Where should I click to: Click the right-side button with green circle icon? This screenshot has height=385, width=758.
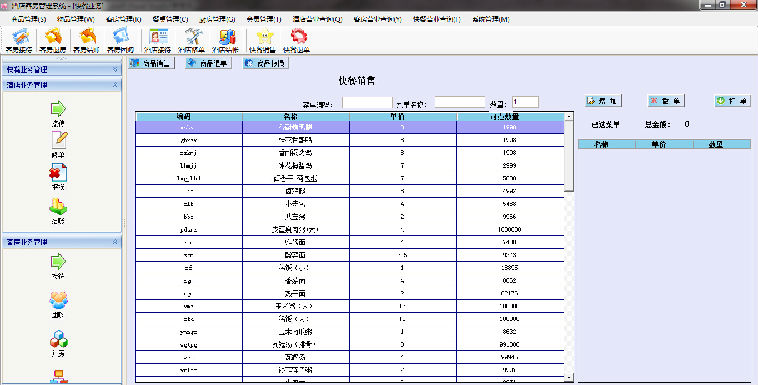click(732, 101)
